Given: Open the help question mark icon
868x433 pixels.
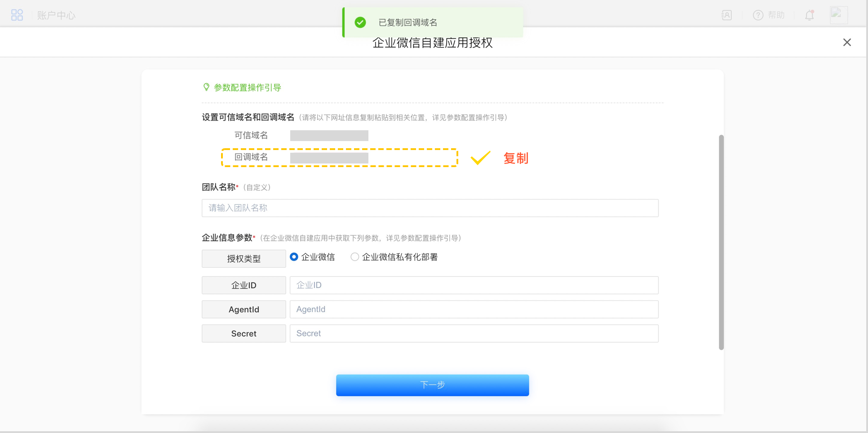Looking at the screenshot, I should [x=758, y=15].
